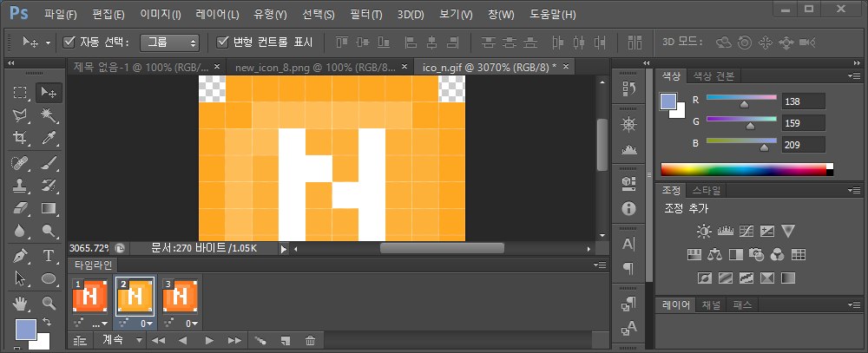Open frame 3 delay dropdown
868x353 pixels.
194,324
